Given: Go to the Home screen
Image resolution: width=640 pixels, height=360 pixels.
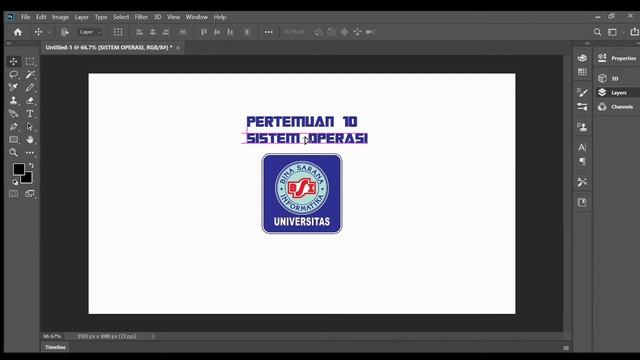Looking at the screenshot, I should tap(18, 32).
